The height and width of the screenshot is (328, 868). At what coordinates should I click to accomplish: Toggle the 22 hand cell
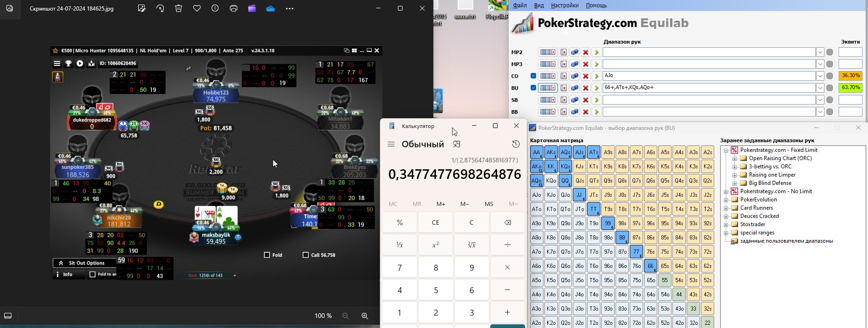(x=708, y=323)
